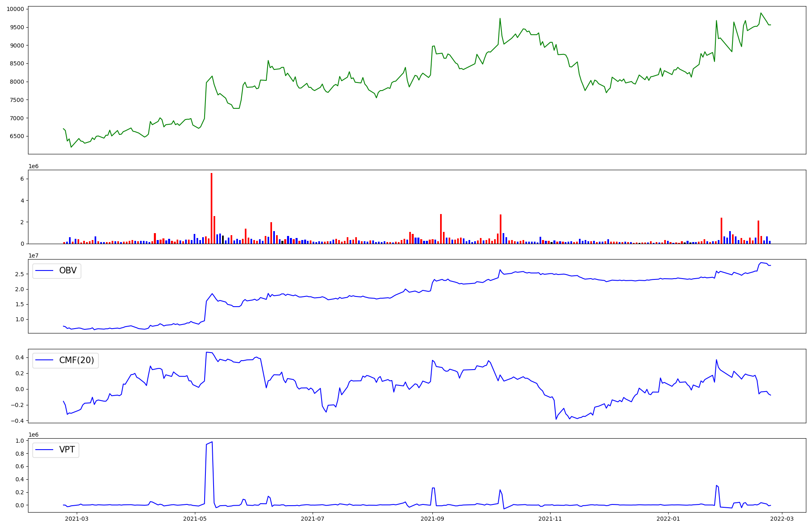Click the 2021-05 x-axis date label
The image size is (812, 528).
pos(195,519)
